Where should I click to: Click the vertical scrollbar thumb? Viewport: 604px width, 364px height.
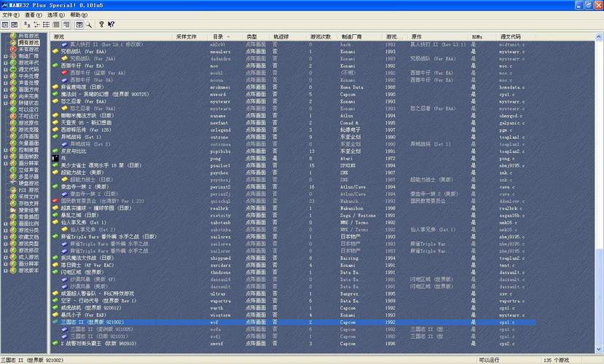tap(599, 297)
